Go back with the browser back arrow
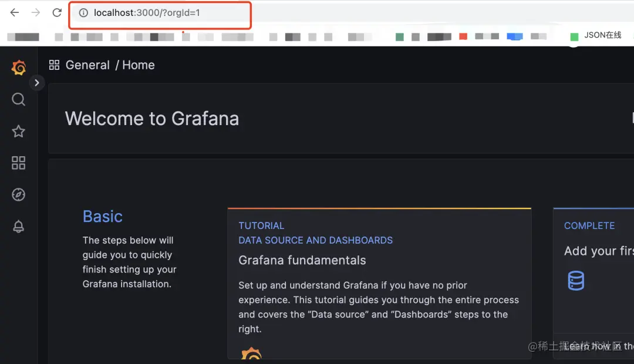The width and height of the screenshot is (634, 364). point(15,12)
